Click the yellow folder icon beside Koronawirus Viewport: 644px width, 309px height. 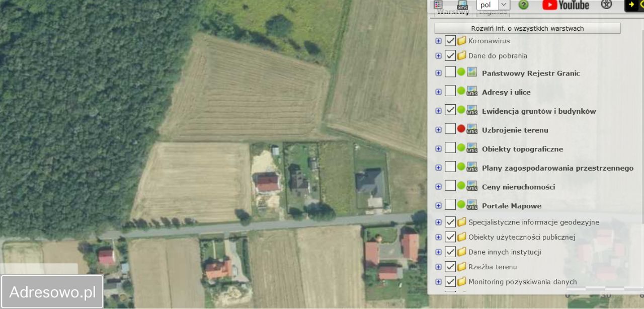(x=461, y=41)
